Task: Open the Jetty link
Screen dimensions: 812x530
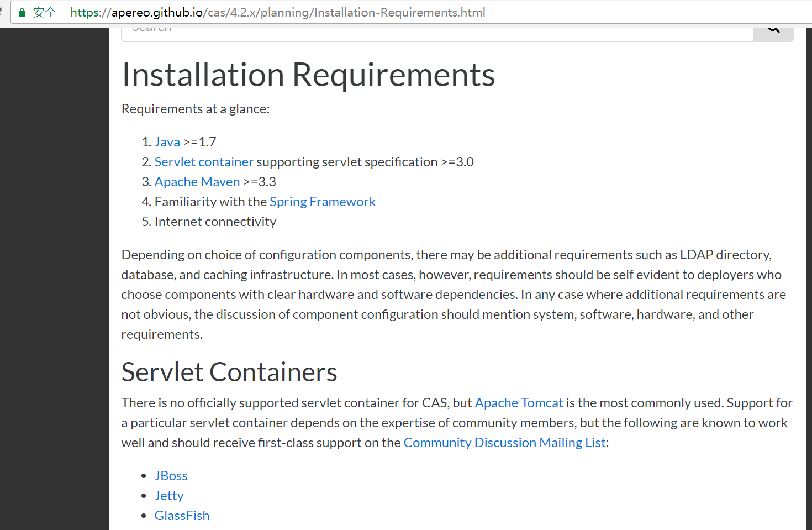Action: [169, 496]
